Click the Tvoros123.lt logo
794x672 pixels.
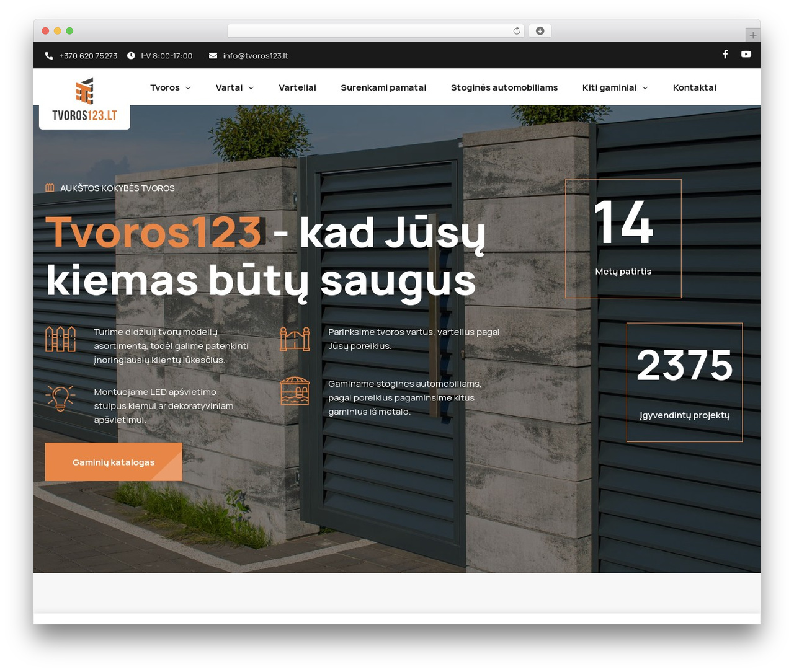click(84, 99)
